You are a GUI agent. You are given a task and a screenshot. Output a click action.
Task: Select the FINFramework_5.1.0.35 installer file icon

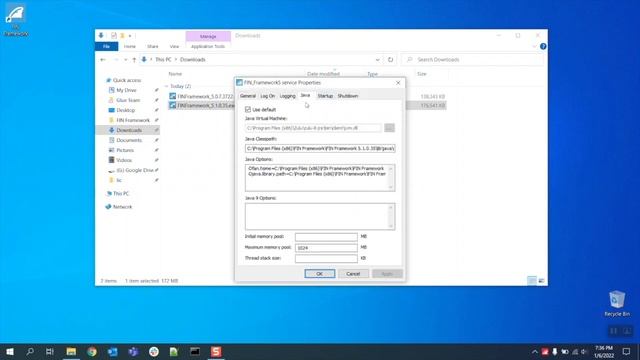pos(173,105)
